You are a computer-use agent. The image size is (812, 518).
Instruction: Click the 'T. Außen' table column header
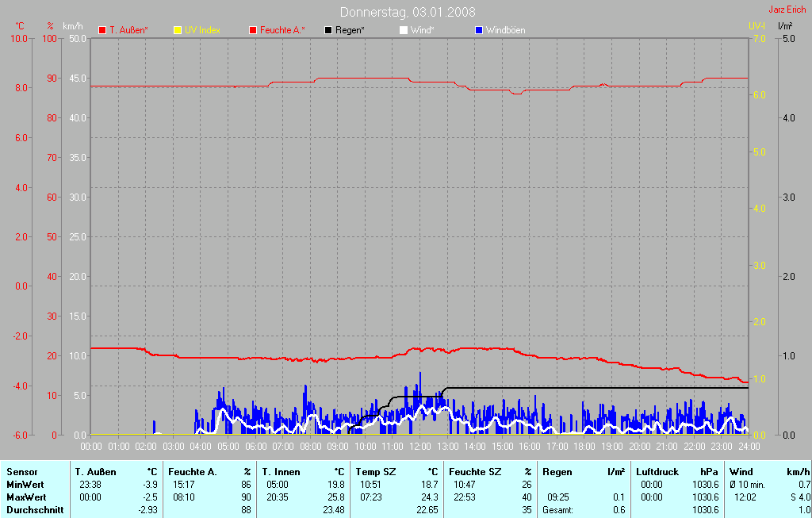pyautogui.click(x=95, y=472)
